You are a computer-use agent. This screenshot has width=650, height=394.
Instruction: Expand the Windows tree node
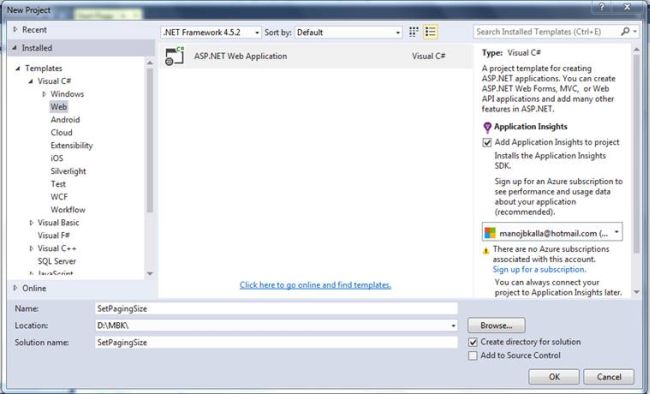click(44, 94)
